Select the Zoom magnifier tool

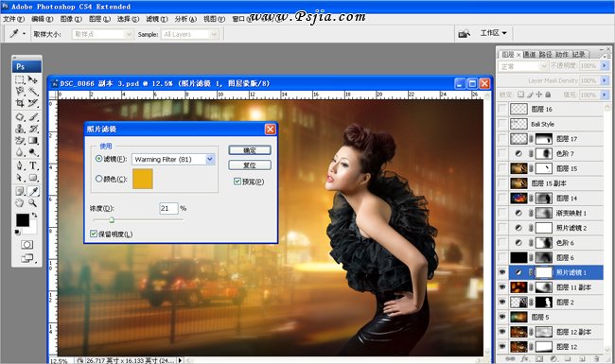pos(33,203)
